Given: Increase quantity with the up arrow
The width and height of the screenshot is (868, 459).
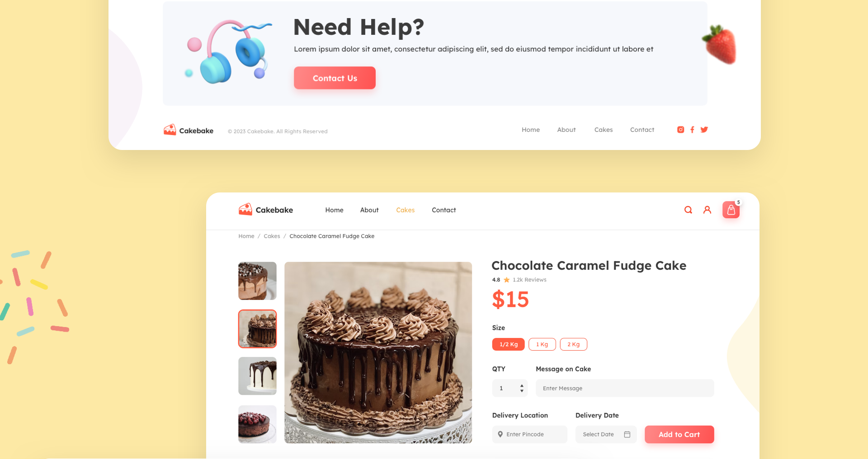Looking at the screenshot, I should coord(522,386).
